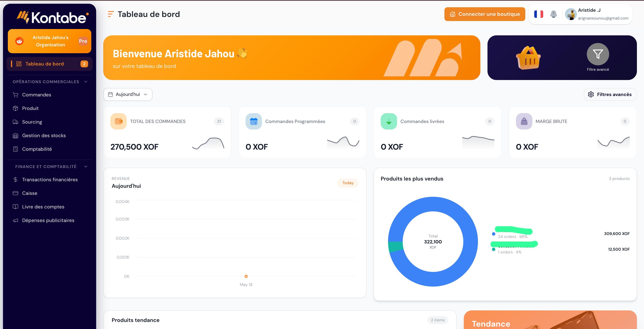Open the Tableau de bord menu item
The height and width of the screenshot is (329, 644).
click(50, 64)
